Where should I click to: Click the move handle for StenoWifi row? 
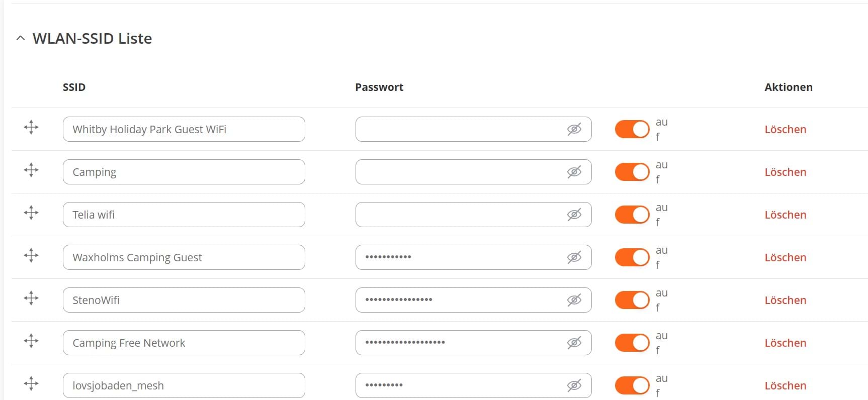(x=31, y=298)
